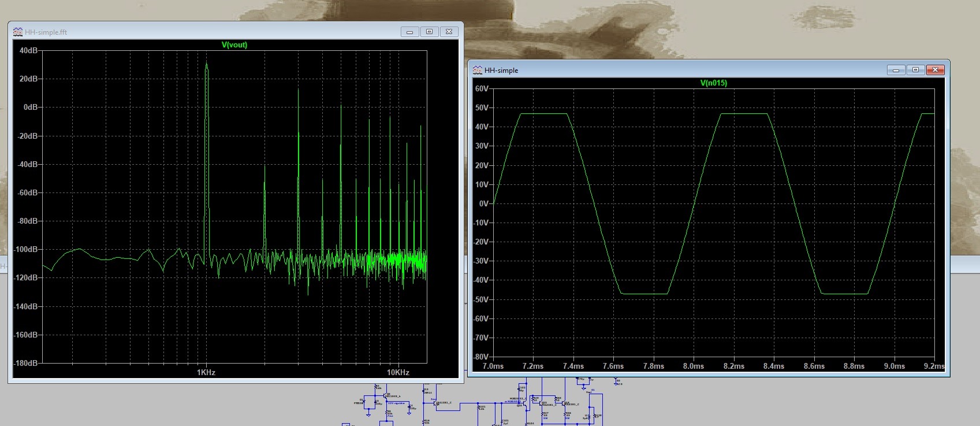Screen dimensions: 980x426
Task: Click the -20V label on waveform vertical axis
Action: point(480,242)
